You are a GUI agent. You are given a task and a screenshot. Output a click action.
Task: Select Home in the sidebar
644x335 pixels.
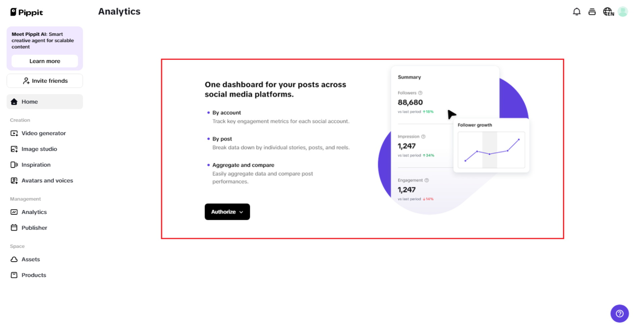click(30, 102)
